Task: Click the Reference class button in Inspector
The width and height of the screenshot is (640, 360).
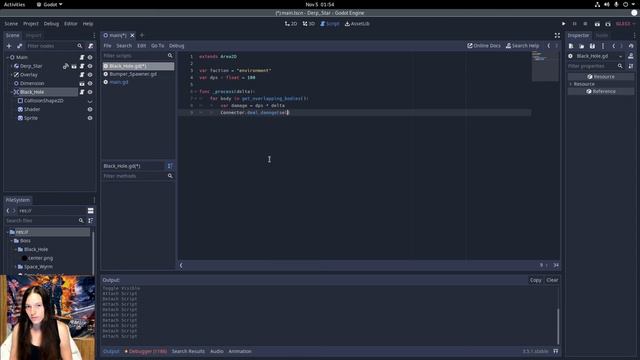Action: [601, 91]
